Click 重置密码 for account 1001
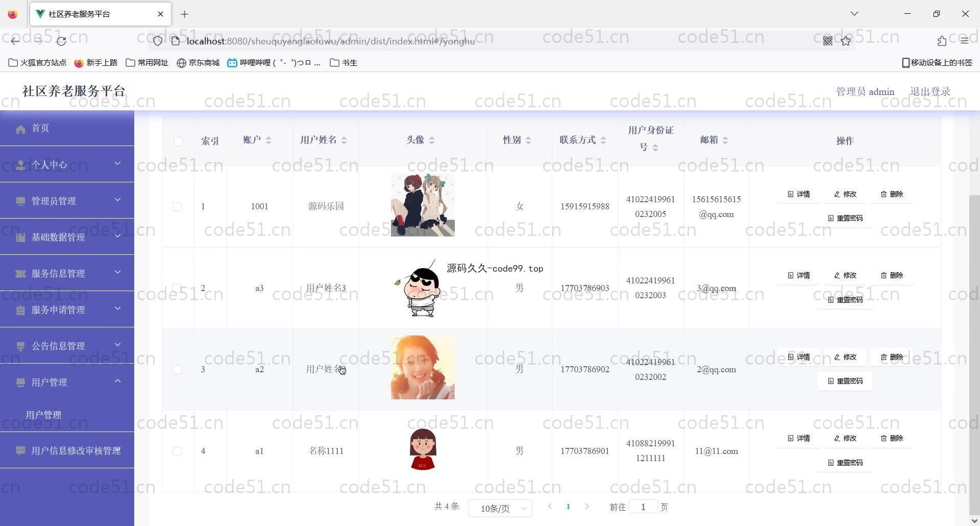 [845, 218]
